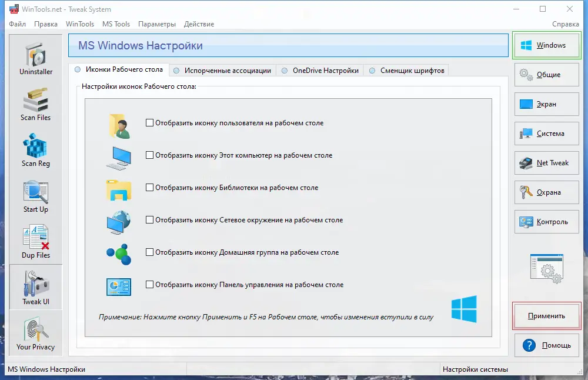Go to the Общие section
This screenshot has height=380, width=588.
click(x=547, y=75)
